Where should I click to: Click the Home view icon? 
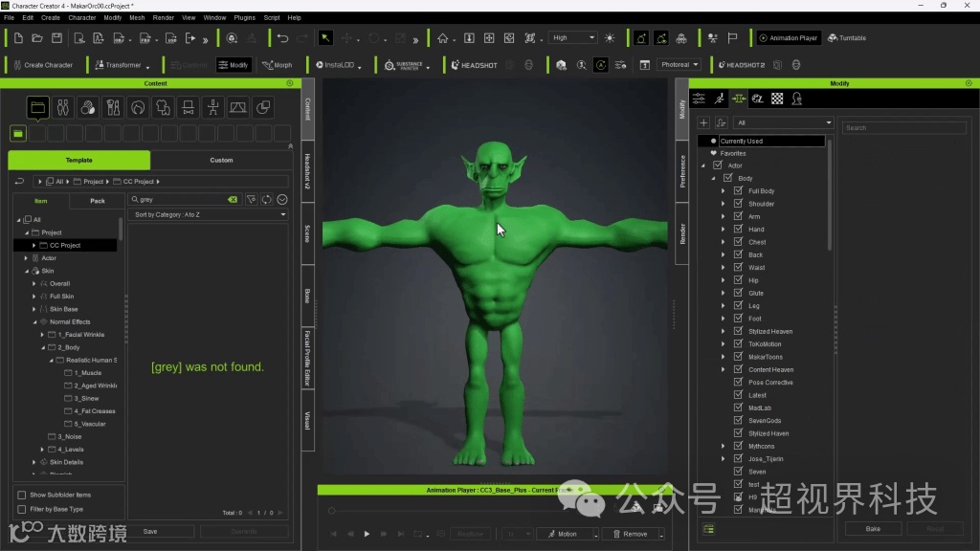(442, 38)
